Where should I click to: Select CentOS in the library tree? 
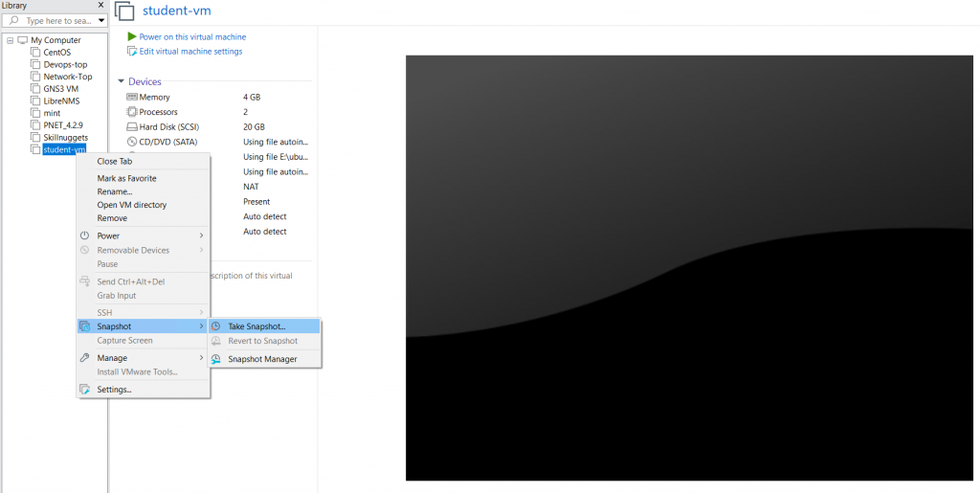click(57, 53)
